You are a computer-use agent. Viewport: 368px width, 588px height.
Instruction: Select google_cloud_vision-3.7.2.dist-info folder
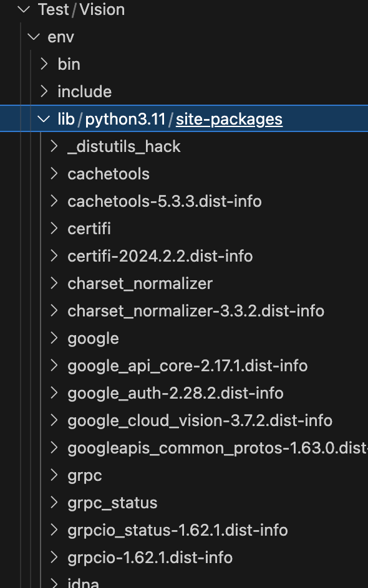pyautogui.click(x=200, y=420)
